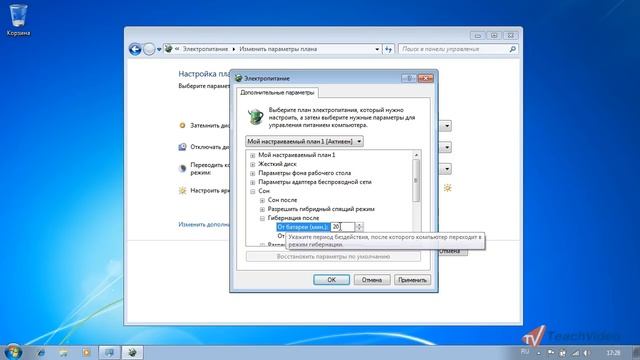Expand Параметры фона рабочего стола node
Viewport: 640px width, 360px height.
pos(253,173)
